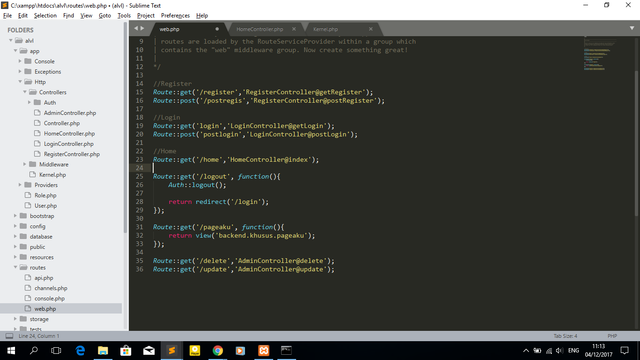The width and height of the screenshot is (640, 360).
Task: Close the Kernel.php tab
Action: coord(371,29)
